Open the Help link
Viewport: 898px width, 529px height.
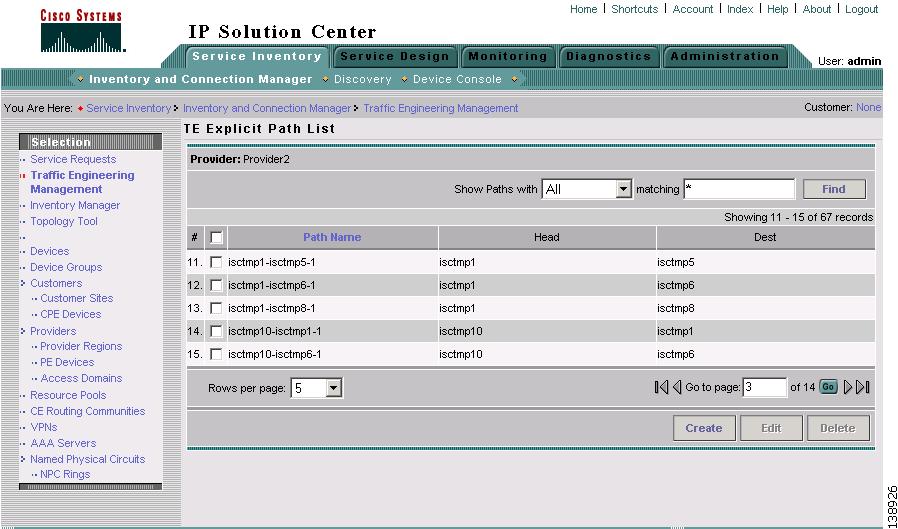[778, 9]
